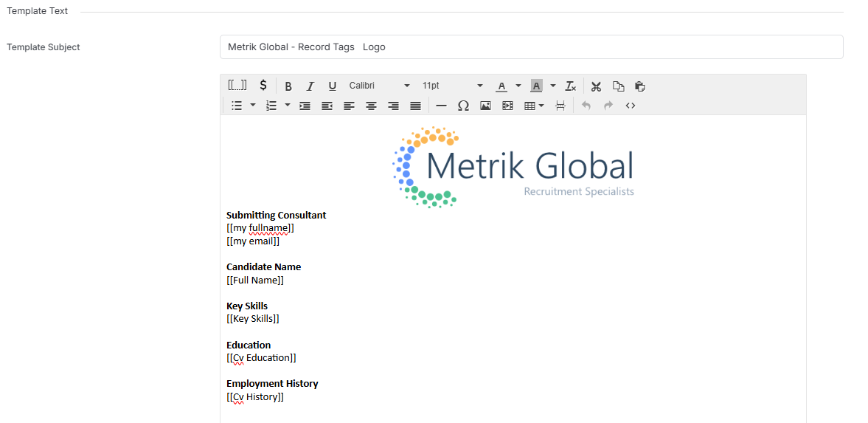The width and height of the screenshot is (868, 423).
Task: Insert an image
Action: 485,106
